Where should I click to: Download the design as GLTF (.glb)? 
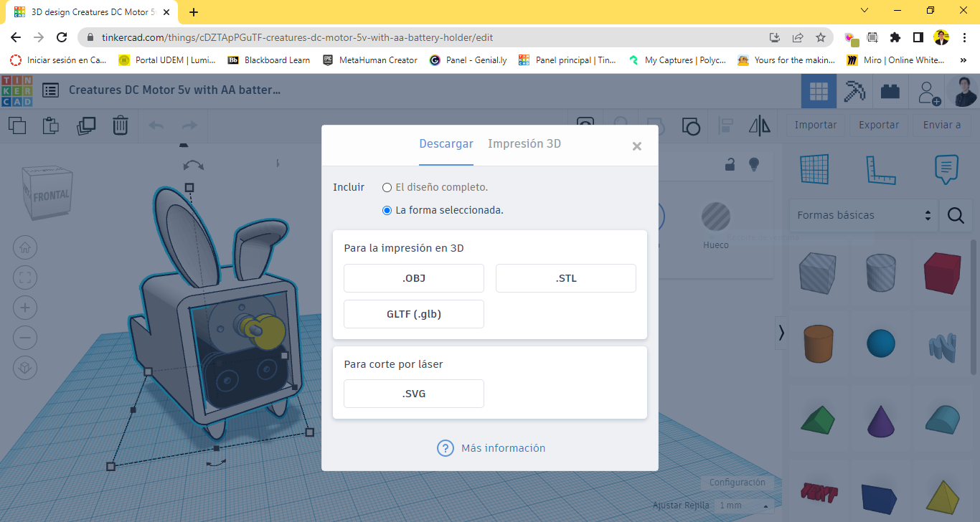(x=414, y=314)
